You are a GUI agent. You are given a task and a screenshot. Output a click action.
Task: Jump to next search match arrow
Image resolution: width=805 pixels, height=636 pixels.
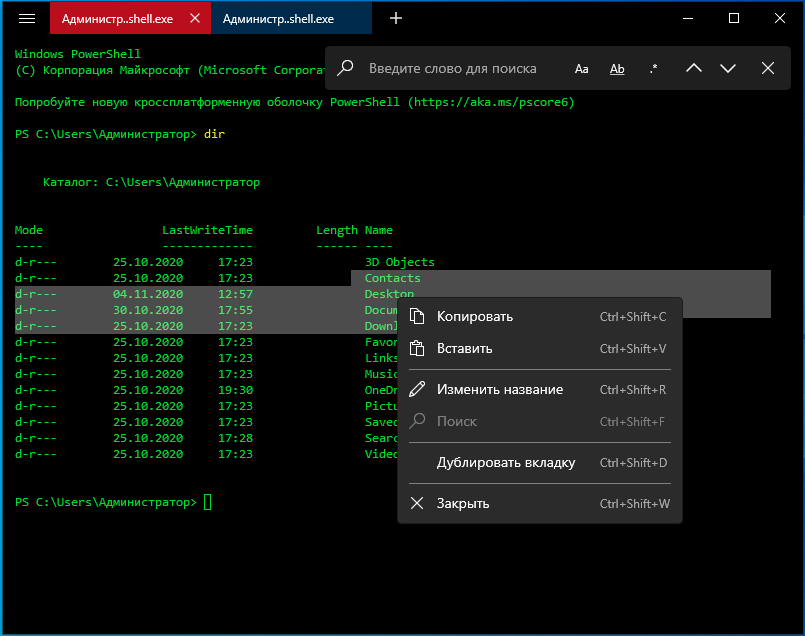click(728, 68)
